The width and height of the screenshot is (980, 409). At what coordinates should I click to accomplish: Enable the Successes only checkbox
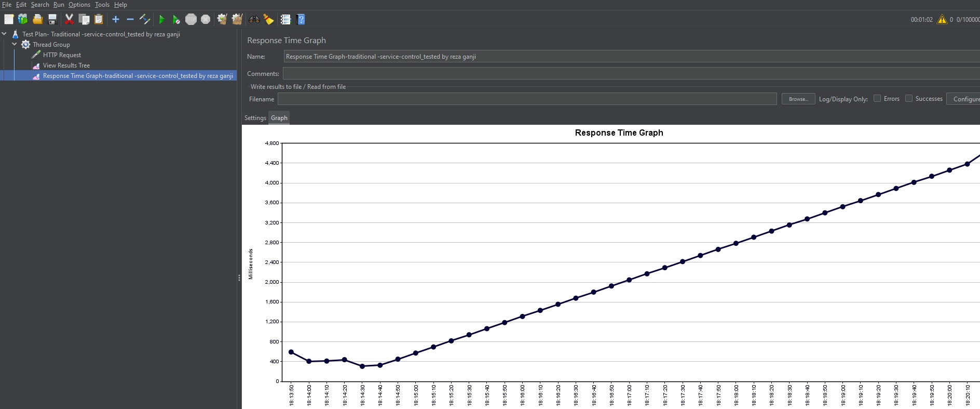tap(909, 98)
